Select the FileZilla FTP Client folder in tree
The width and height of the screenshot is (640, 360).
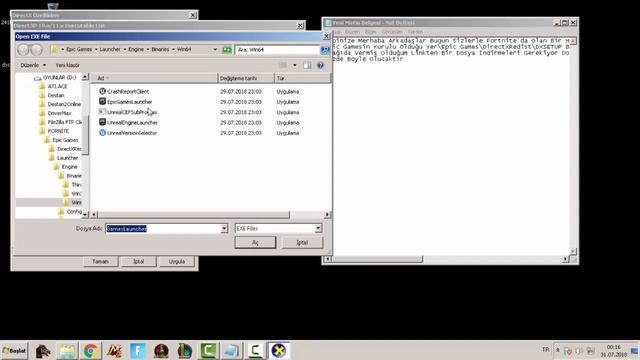point(60,122)
